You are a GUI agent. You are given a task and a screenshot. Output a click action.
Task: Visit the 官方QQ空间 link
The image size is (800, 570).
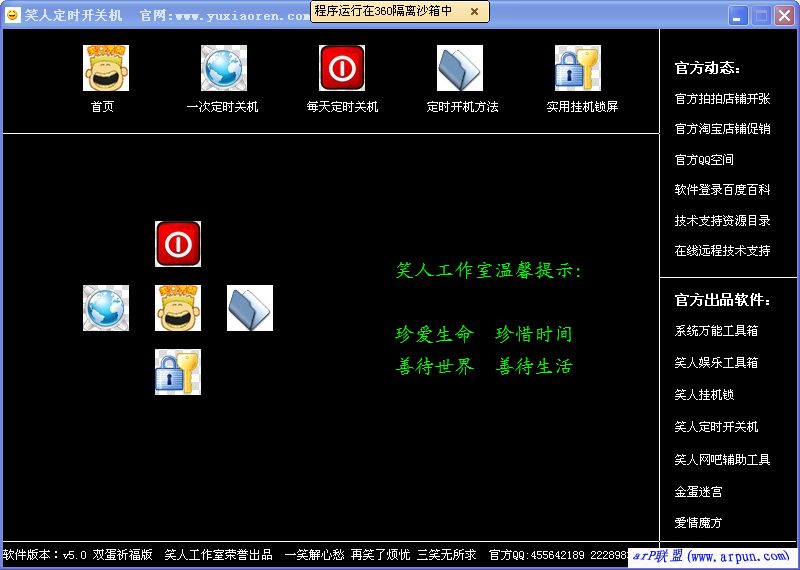[x=704, y=160]
